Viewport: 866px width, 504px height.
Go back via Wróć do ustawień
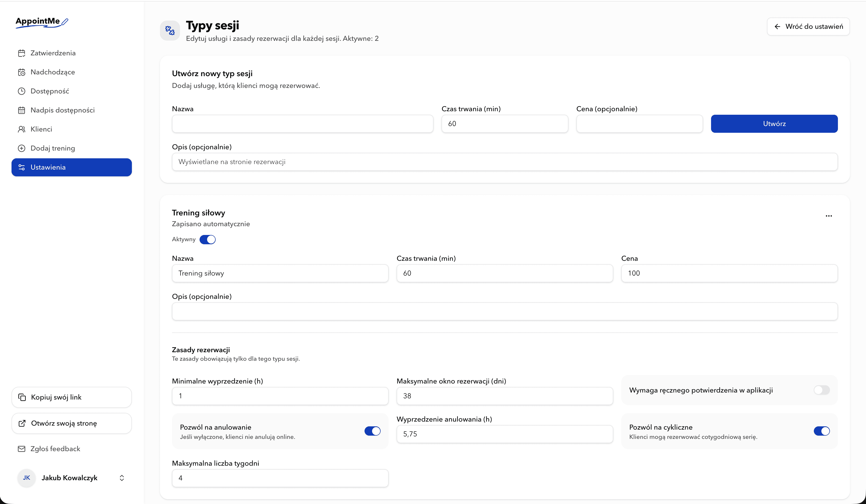point(808,27)
